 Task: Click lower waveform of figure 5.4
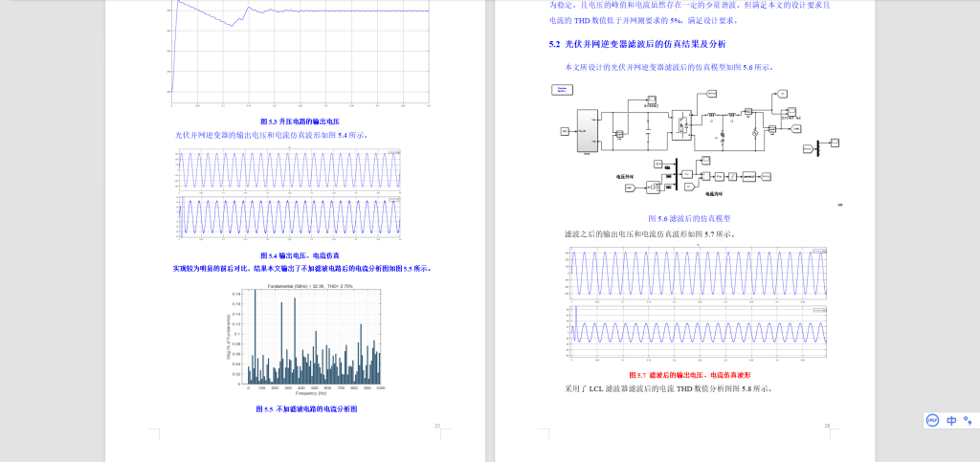(289, 217)
